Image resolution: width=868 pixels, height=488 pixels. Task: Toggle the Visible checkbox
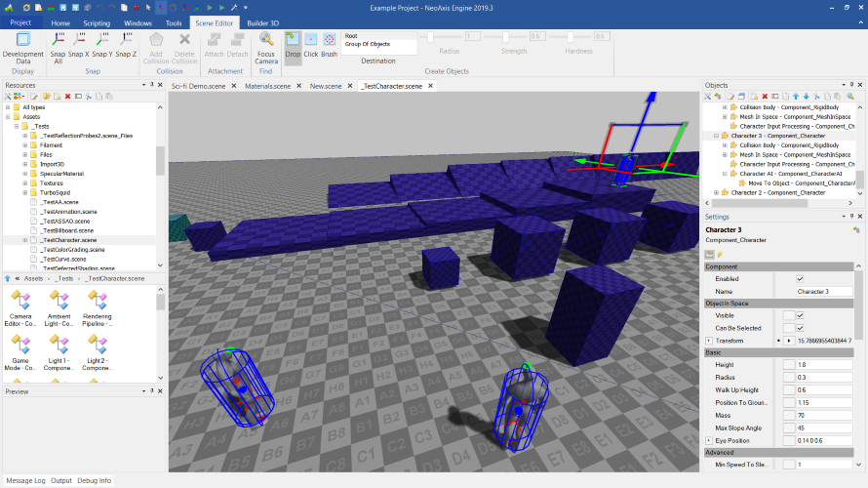click(x=800, y=315)
